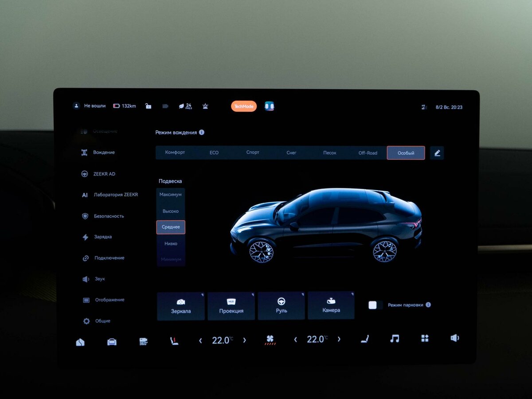Tap the info icon next to Режим вождения
The width and height of the screenshot is (532, 399).
(202, 133)
